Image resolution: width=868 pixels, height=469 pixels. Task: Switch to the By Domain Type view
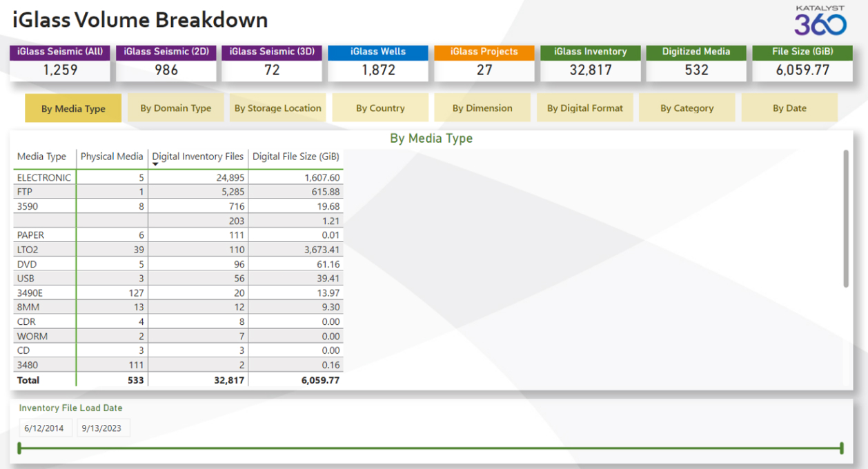pos(175,108)
